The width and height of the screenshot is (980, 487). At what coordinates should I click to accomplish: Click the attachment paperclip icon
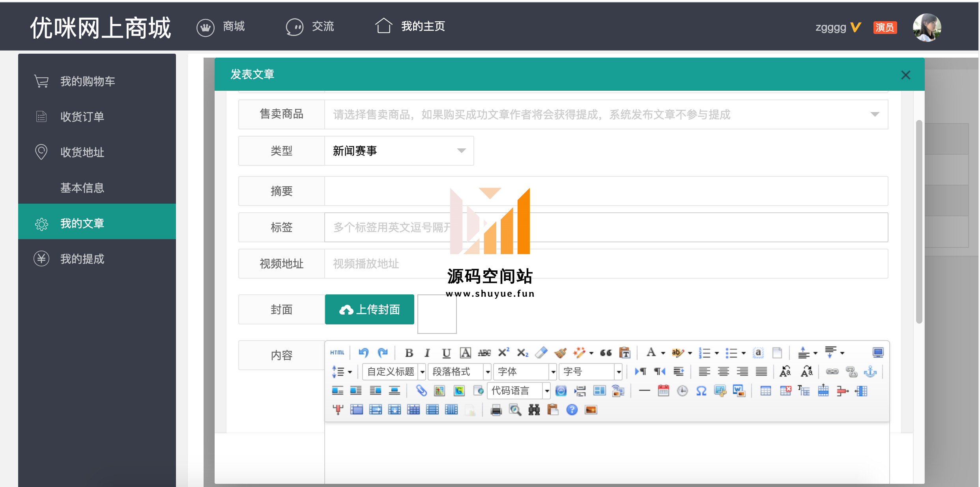click(x=421, y=391)
